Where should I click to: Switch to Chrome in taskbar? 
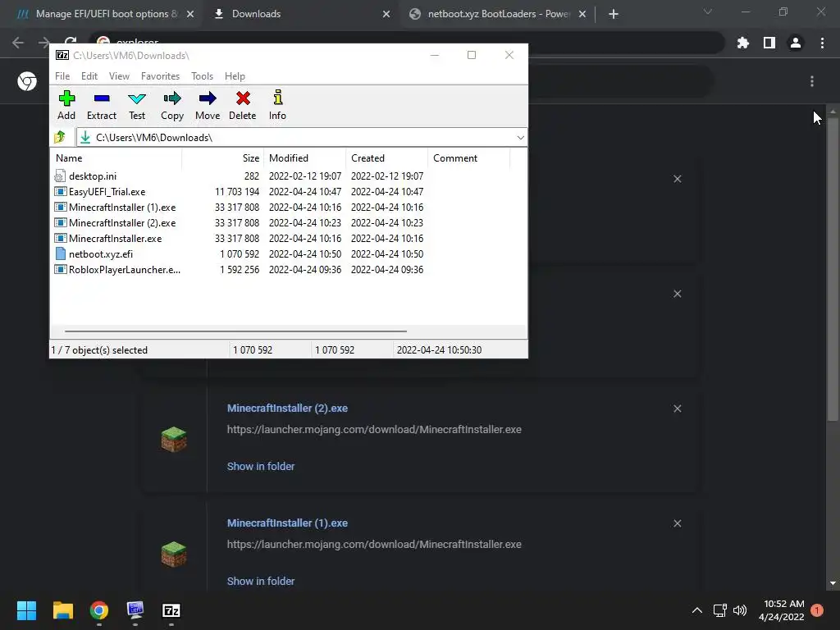coord(99,610)
